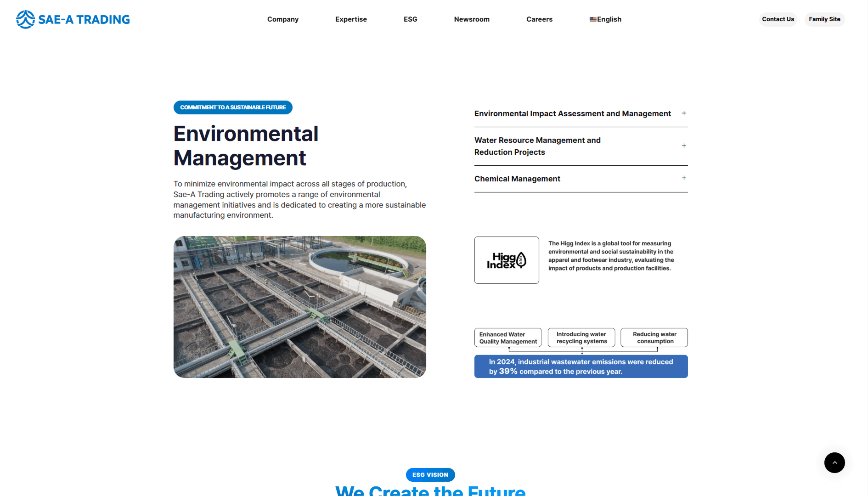Select the Careers menu item
Image resolution: width=868 pixels, height=496 pixels.
[539, 19]
